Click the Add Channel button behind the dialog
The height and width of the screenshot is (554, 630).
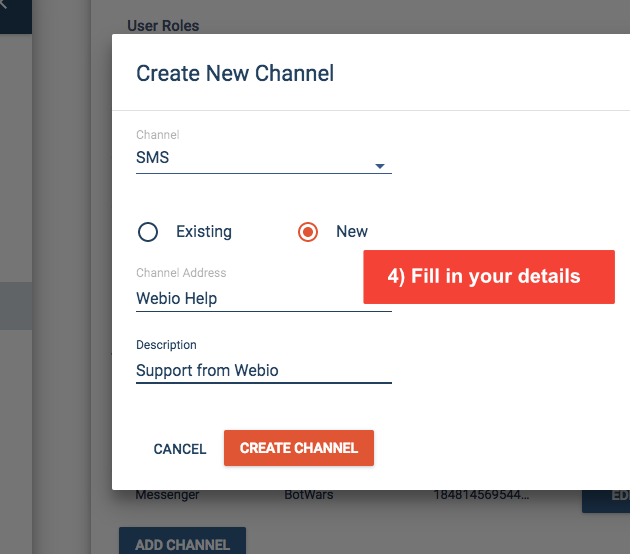pyautogui.click(x=182, y=542)
